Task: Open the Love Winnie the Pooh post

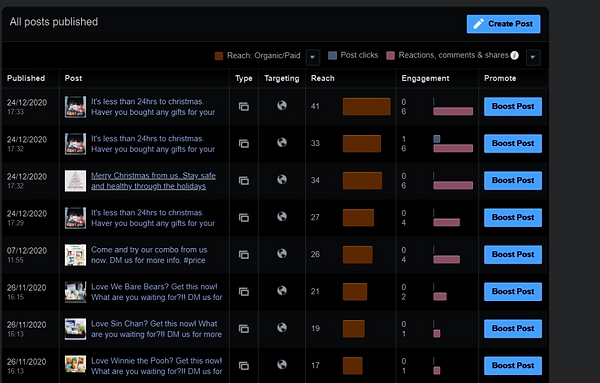Action: (x=156, y=366)
